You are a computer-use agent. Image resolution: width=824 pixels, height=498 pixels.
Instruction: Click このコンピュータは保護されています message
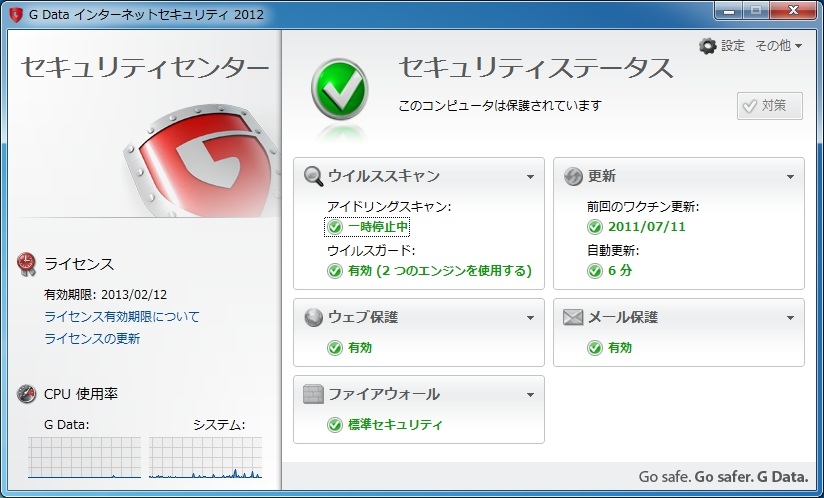[x=500, y=106]
